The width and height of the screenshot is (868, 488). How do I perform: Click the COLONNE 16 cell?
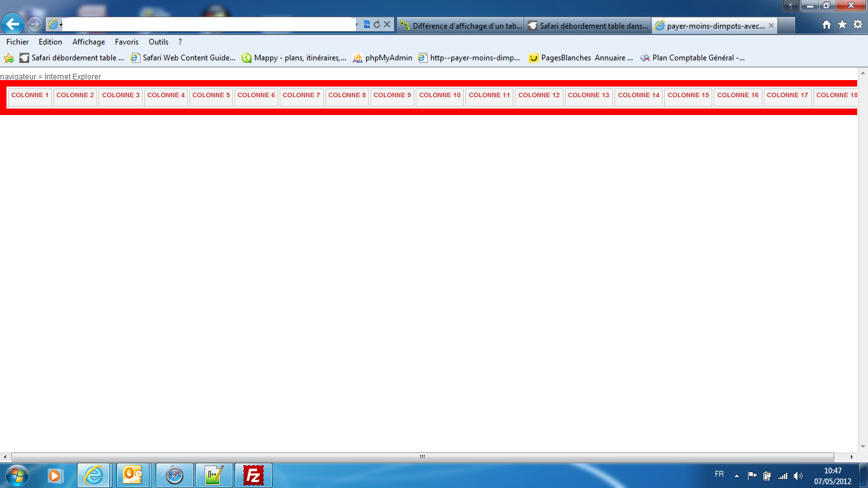tap(738, 97)
